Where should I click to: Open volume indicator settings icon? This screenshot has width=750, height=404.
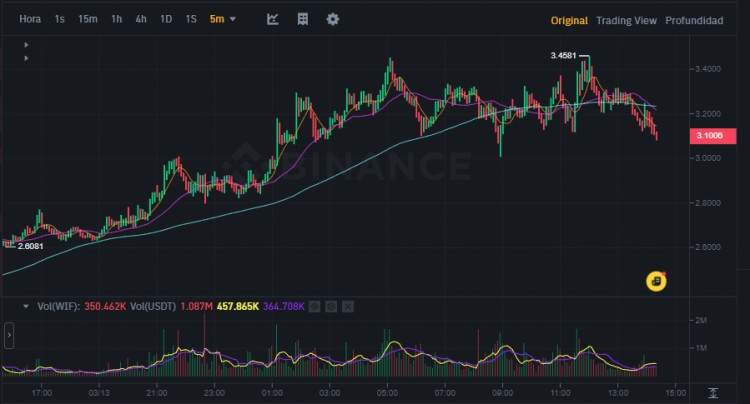328,305
